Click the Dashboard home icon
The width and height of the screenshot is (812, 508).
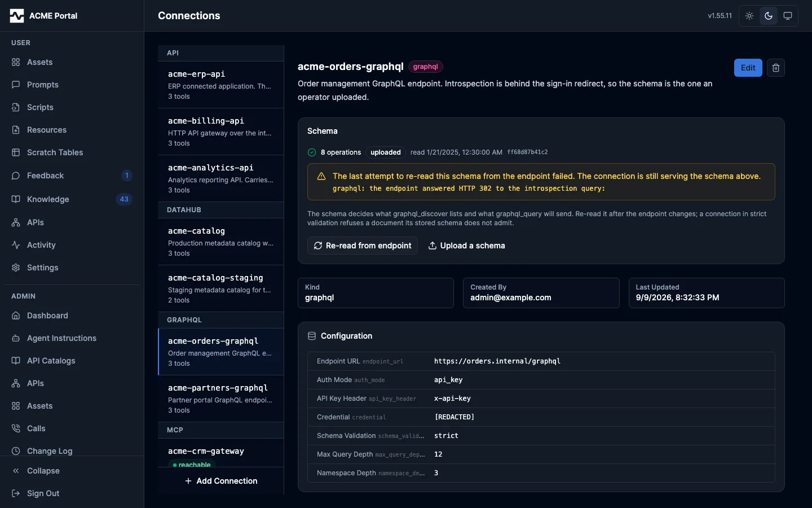(x=16, y=316)
